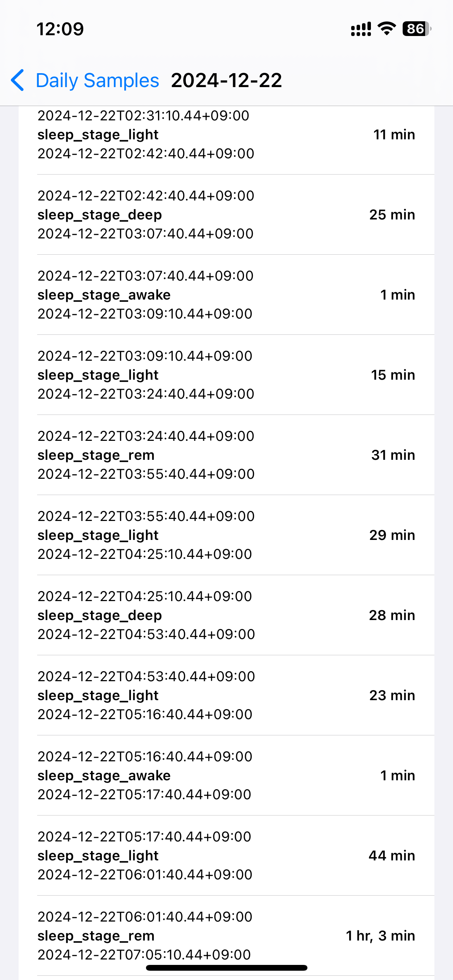Screen dimensions: 453x980
Task: Open the 28 min sleep_stage_deep sample
Action: (x=226, y=615)
